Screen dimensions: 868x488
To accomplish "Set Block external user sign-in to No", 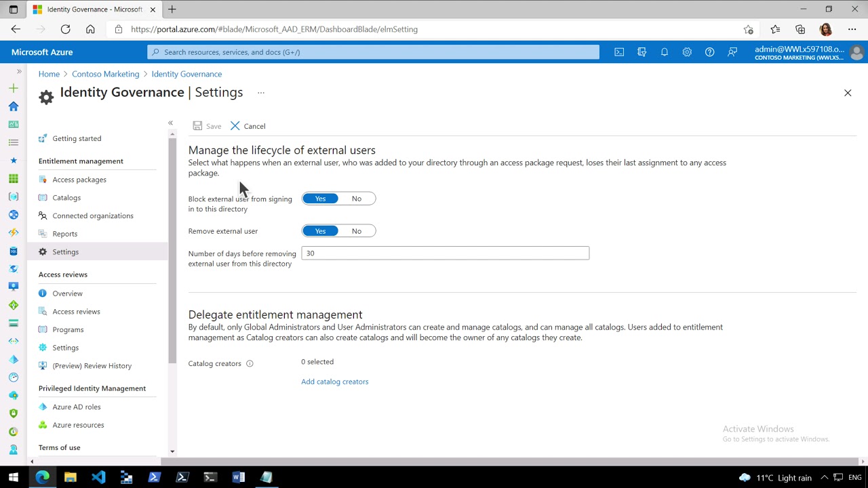I will (357, 199).
